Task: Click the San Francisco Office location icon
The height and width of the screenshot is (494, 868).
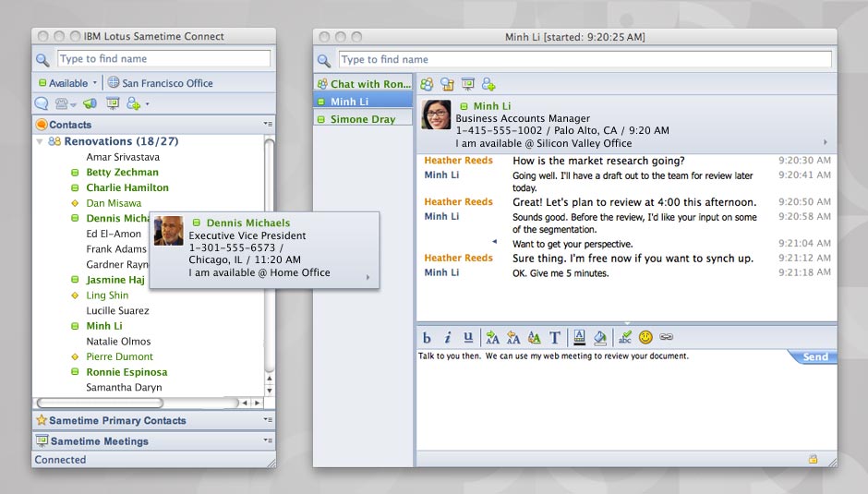Action: click(114, 83)
